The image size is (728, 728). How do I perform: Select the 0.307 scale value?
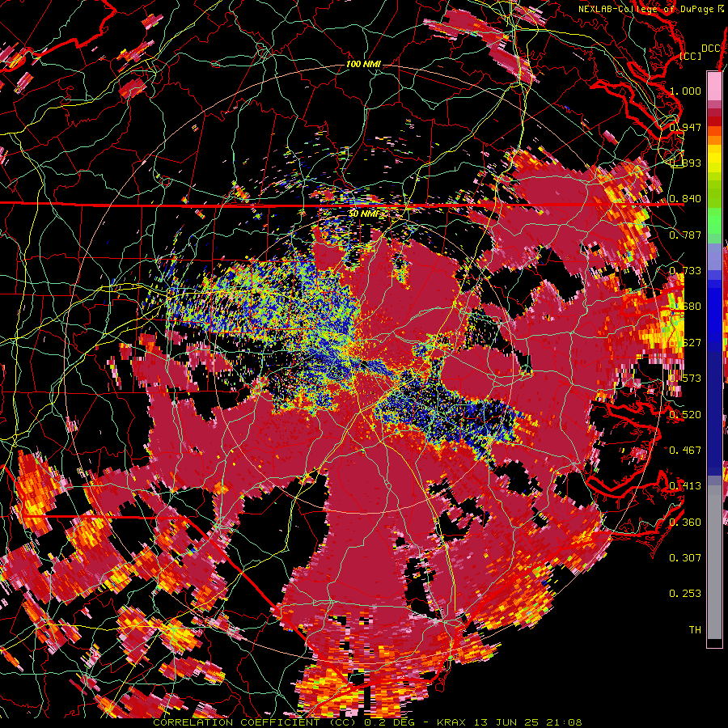click(685, 558)
